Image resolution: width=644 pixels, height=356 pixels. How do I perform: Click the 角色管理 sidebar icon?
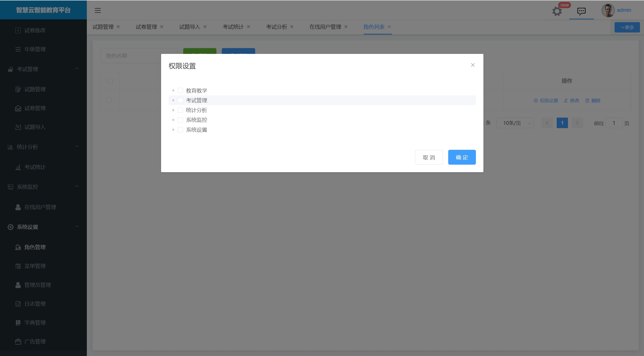coord(18,247)
